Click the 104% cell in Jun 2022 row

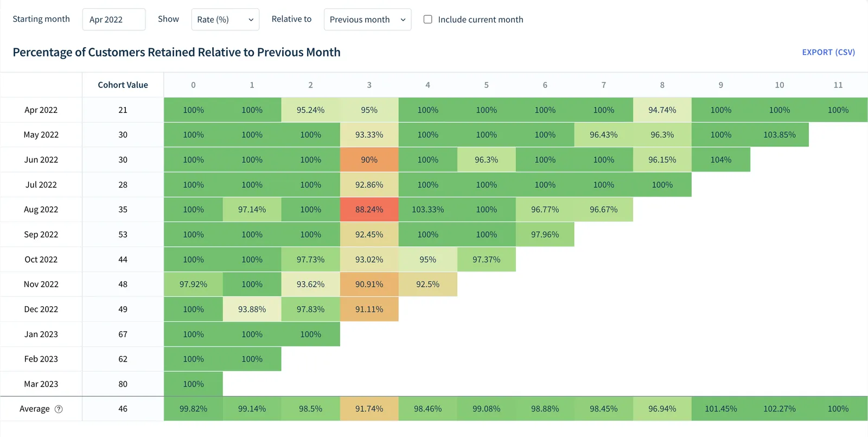click(721, 160)
